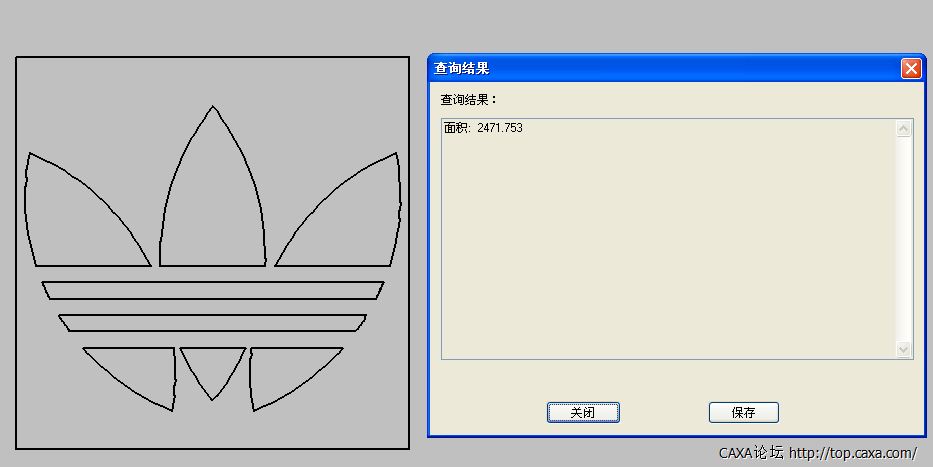Click the 保存 button
Viewport: 933px width, 467px height.
coord(744,412)
